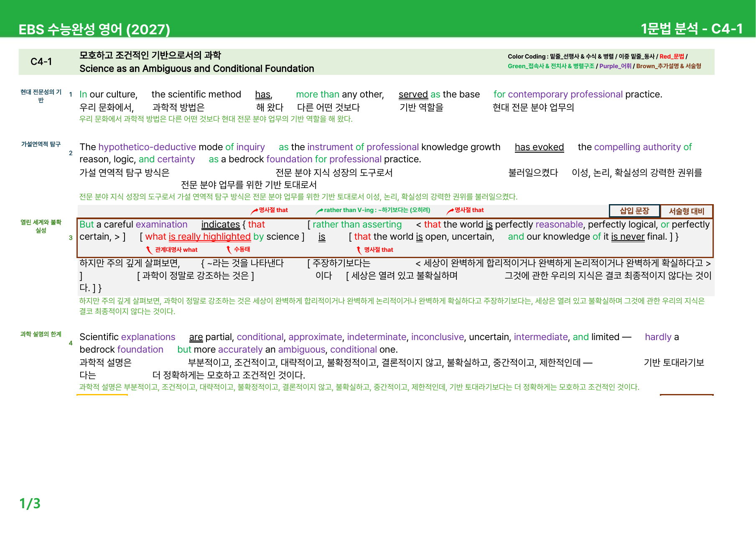Screen dimensions: 756x535
Task: Click the 'Color Coding' legend label
Action: point(527,56)
